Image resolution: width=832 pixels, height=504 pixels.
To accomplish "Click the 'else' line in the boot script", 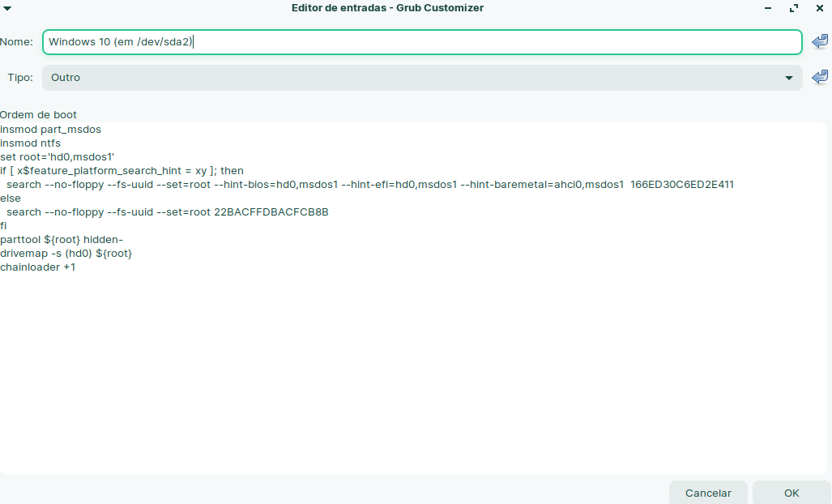I will point(11,199).
